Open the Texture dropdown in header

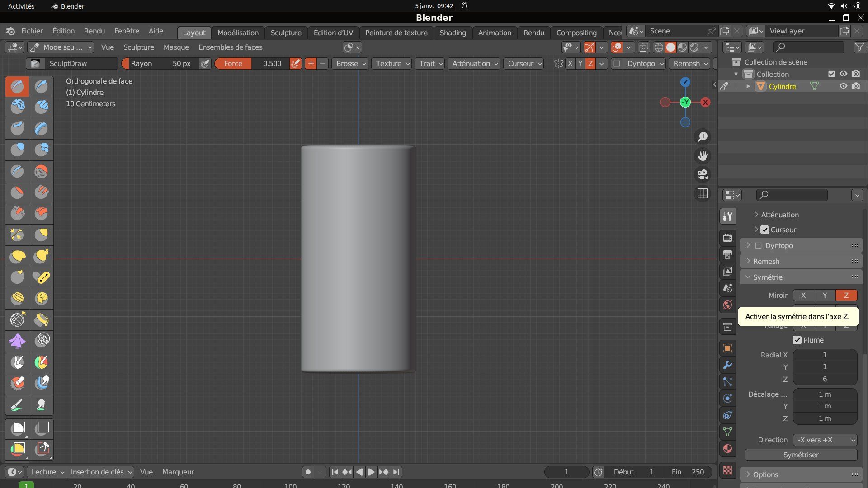392,64
